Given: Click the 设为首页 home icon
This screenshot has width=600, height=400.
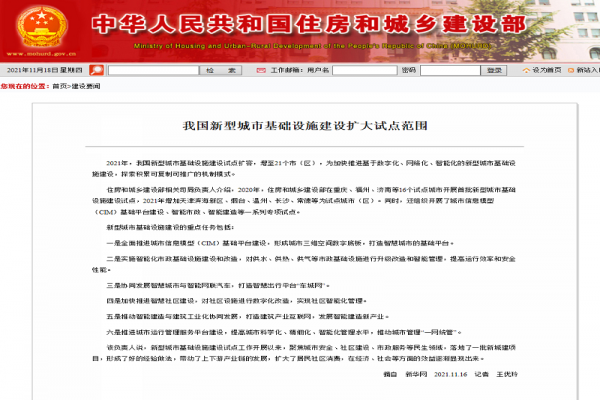Looking at the screenshot, I should click(526, 70).
